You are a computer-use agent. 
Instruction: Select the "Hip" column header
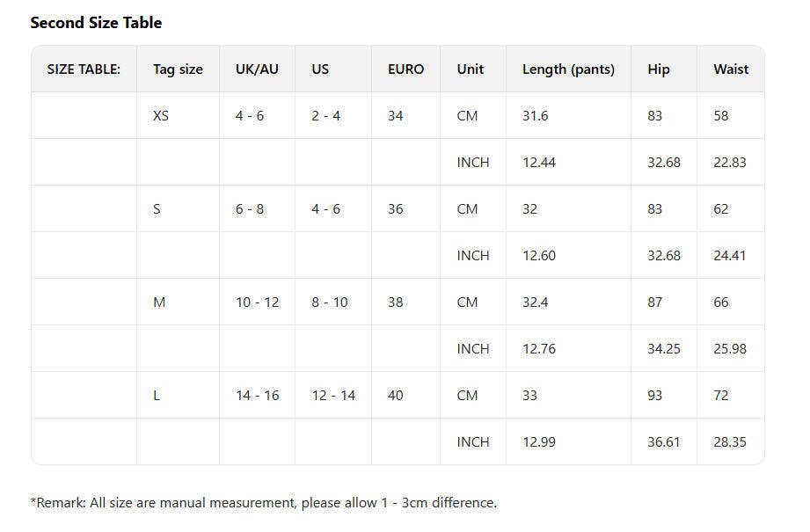[659, 69]
